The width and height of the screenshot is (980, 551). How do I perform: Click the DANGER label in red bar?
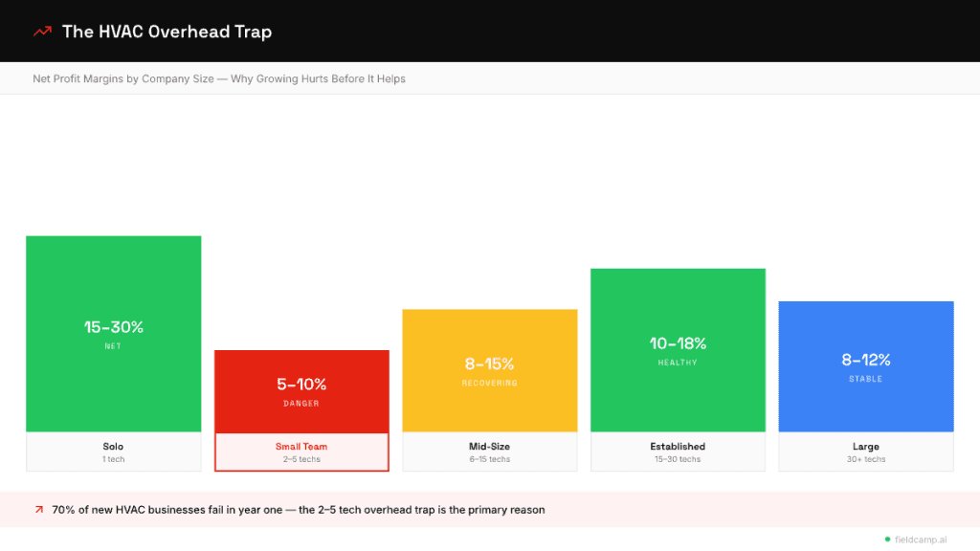pyautogui.click(x=301, y=404)
